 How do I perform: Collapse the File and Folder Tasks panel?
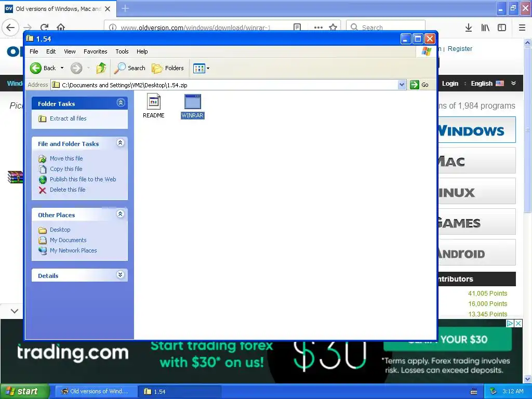tap(121, 143)
